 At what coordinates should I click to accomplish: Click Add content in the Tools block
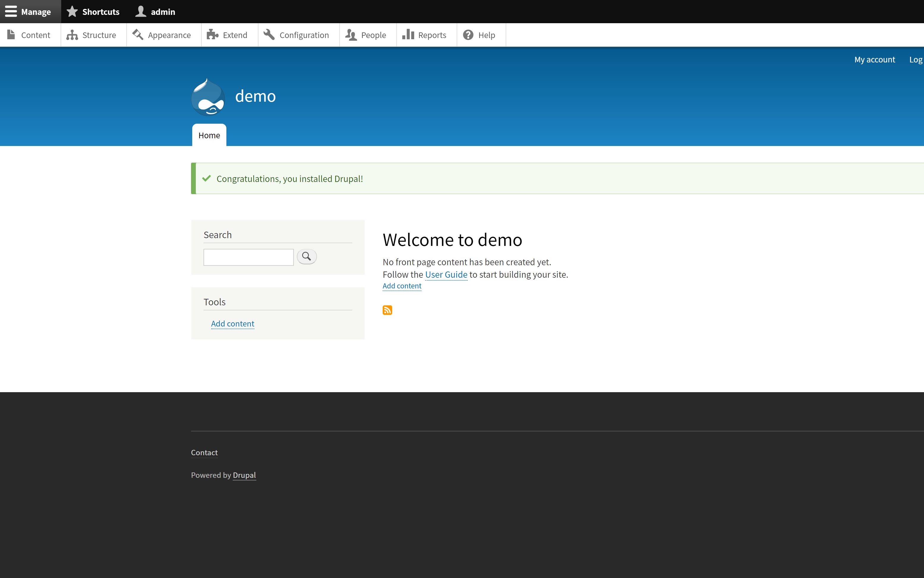[232, 324]
